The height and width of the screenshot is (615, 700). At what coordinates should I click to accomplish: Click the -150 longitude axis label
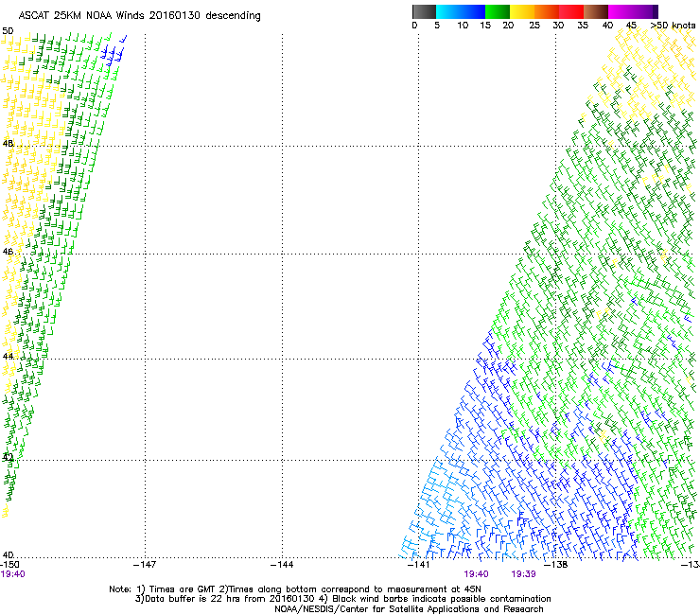9,565
